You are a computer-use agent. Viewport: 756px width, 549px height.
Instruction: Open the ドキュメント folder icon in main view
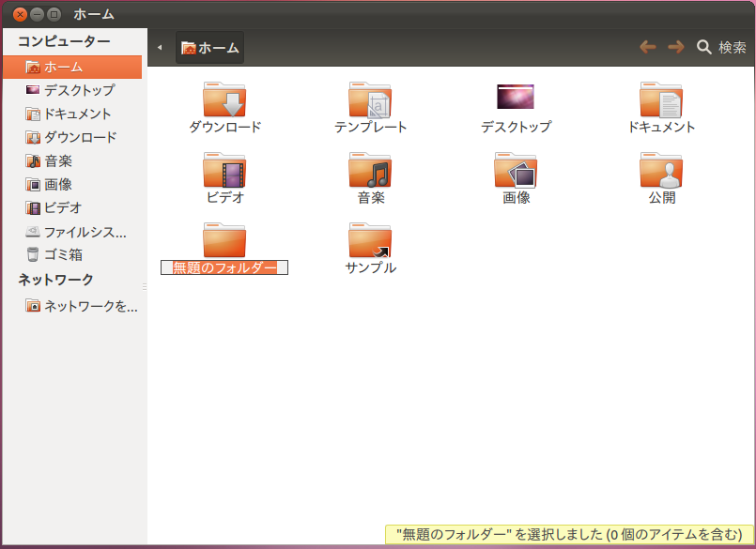click(x=661, y=99)
